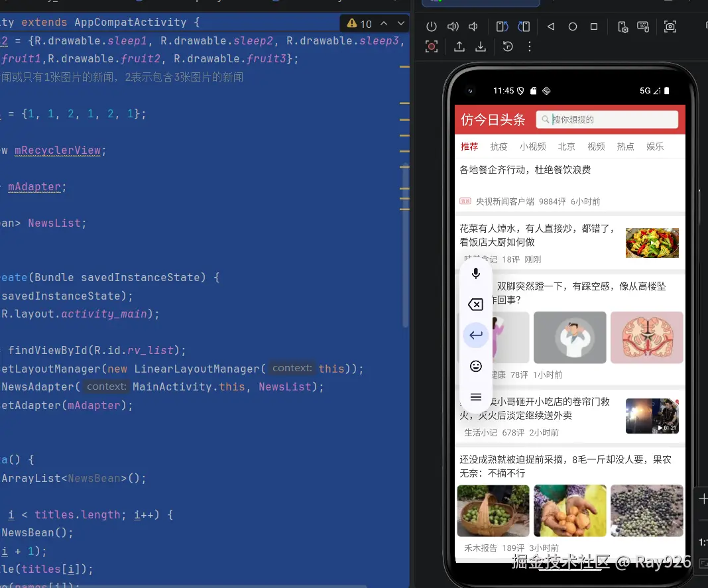
Task: Select the 娱乐 tab in the app
Action: click(655, 147)
